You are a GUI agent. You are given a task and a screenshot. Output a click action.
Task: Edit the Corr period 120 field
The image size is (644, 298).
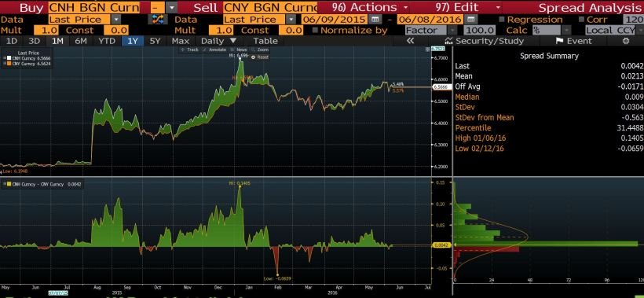point(634,20)
